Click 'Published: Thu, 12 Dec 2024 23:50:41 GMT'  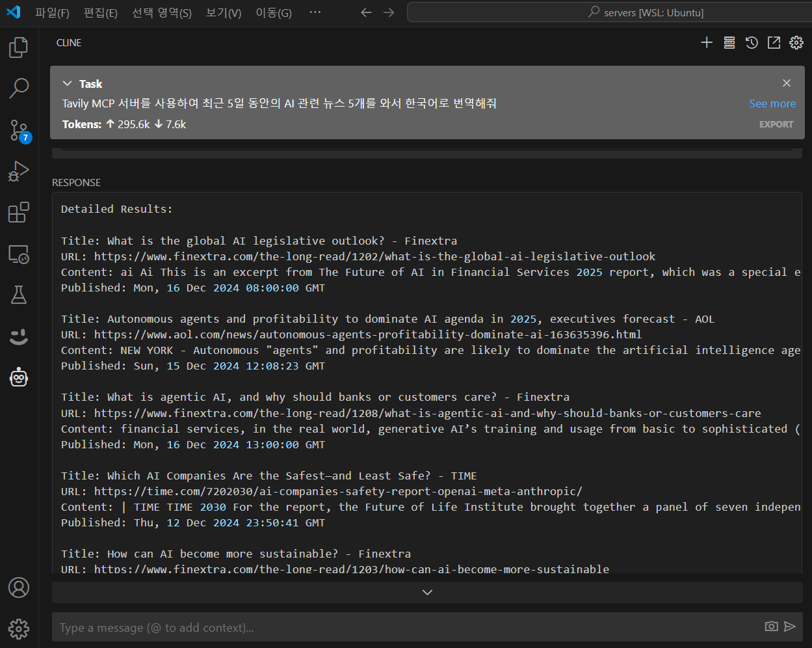click(193, 522)
